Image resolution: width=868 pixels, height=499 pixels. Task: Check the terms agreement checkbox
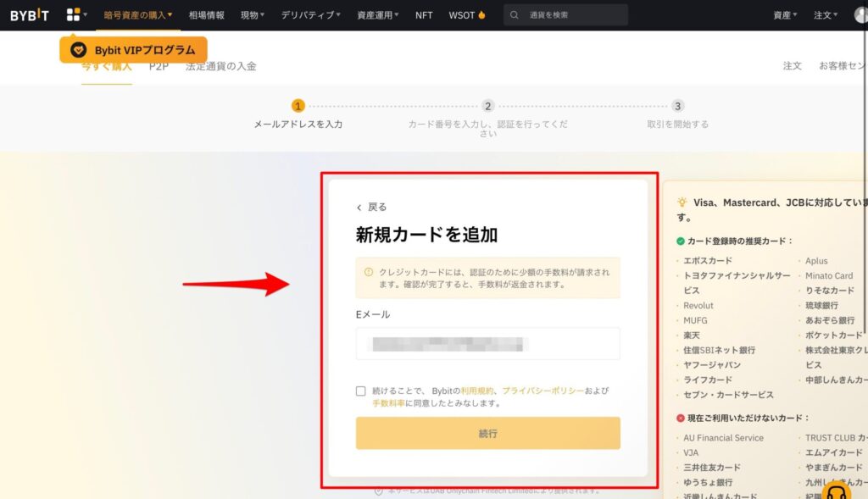pyautogui.click(x=361, y=391)
